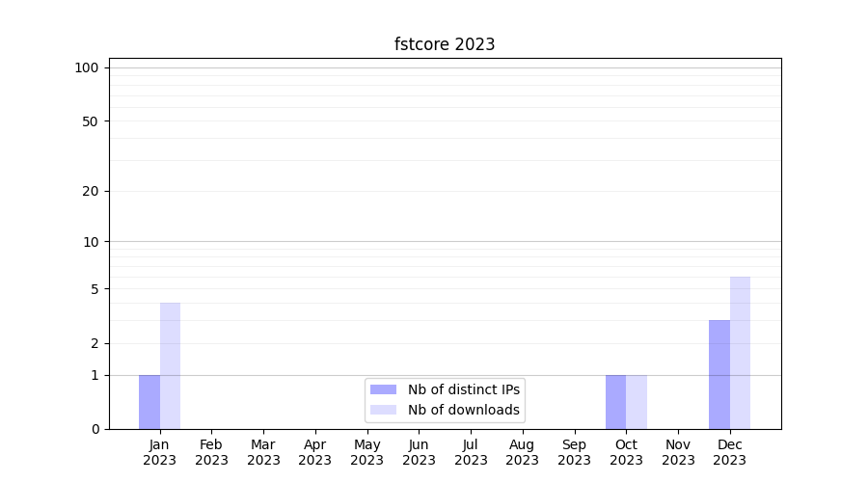868x482 pixels.
Task: Click the Nb of downloads legend swatch
Action: (383, 410)
